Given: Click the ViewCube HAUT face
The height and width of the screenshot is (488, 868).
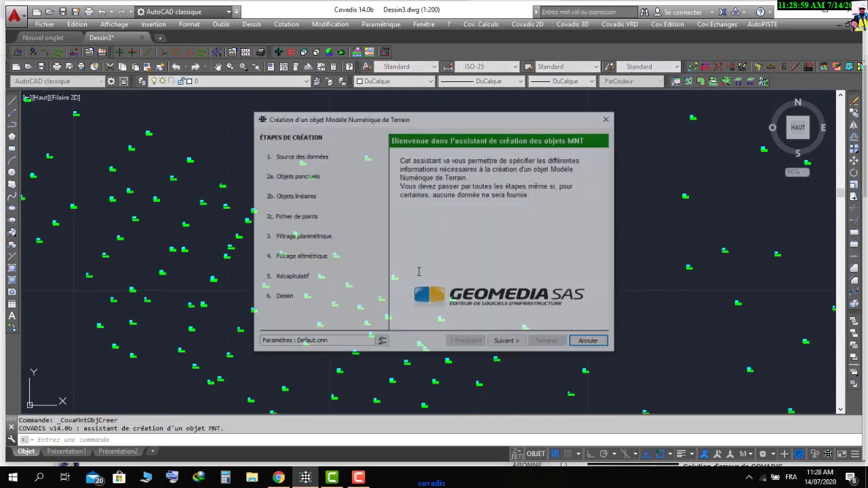Looking at the screenshot, I should tap(797, 127).
